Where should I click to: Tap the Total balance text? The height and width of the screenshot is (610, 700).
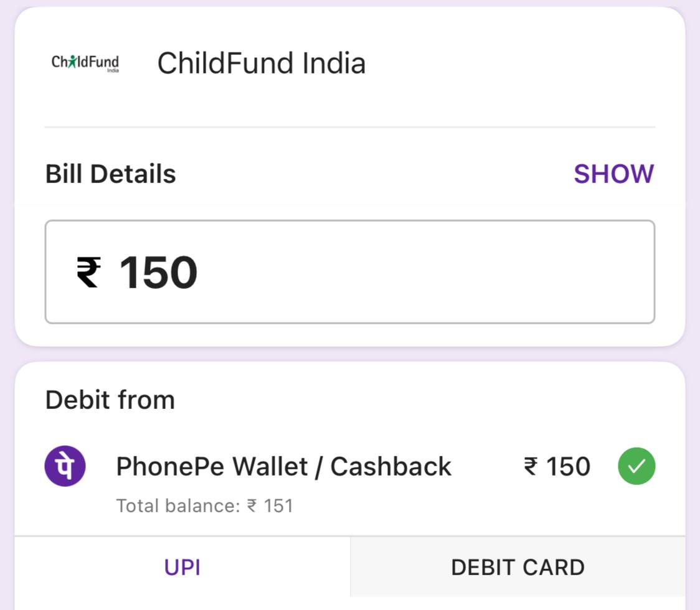tap(177, 505)
